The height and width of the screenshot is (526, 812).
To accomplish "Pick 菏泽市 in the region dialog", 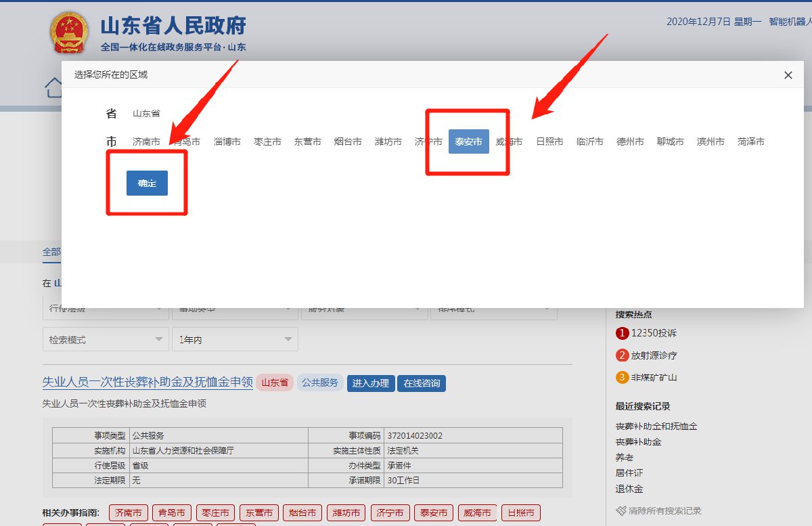I will [751, 141].
